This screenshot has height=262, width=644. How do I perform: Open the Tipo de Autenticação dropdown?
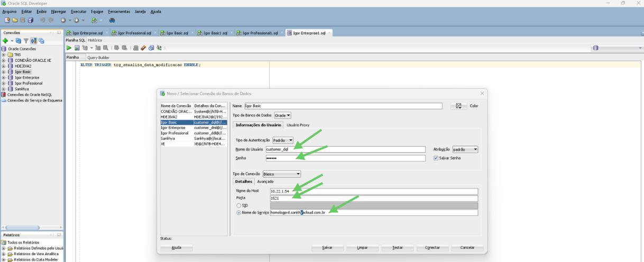point(283,141)
